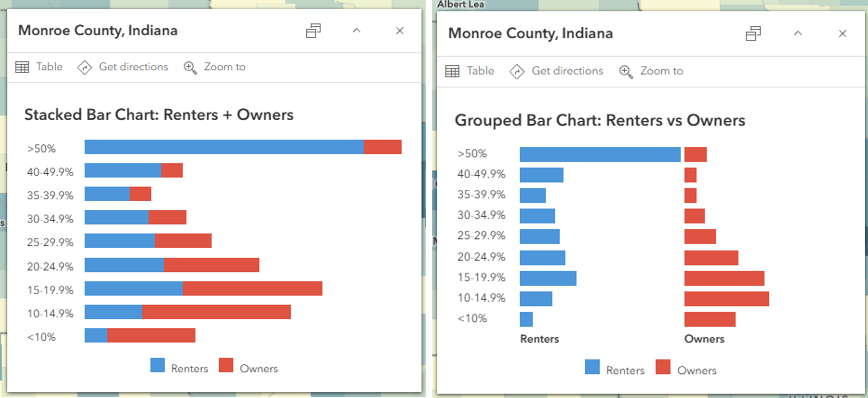Click Get directions icon in right popup
The image size is (868, 398).
(517, 71)
